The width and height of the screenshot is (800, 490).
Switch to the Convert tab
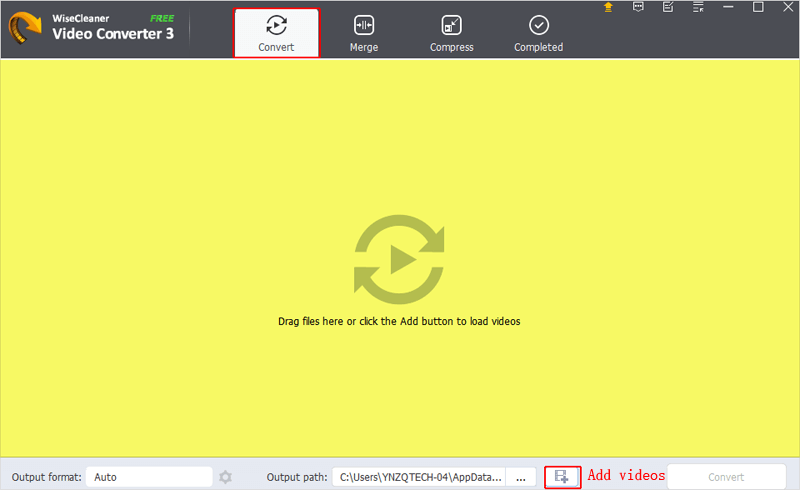click(x=277, y=33)
